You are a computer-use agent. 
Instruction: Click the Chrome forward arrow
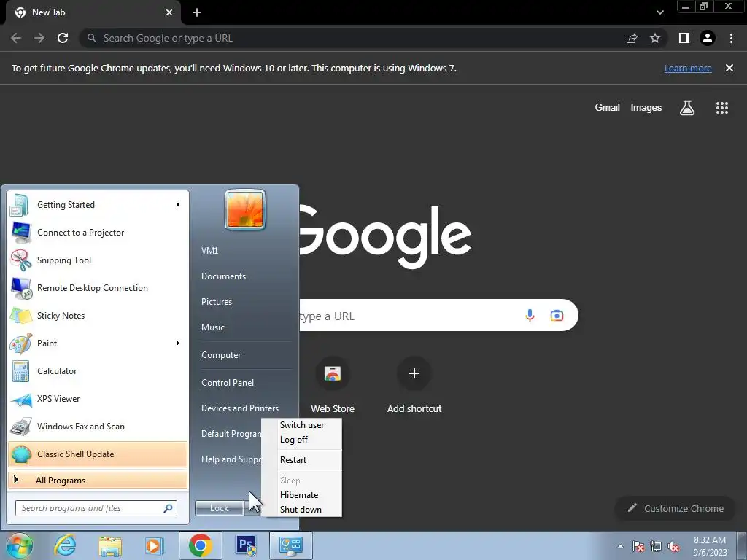click(39, 38)
